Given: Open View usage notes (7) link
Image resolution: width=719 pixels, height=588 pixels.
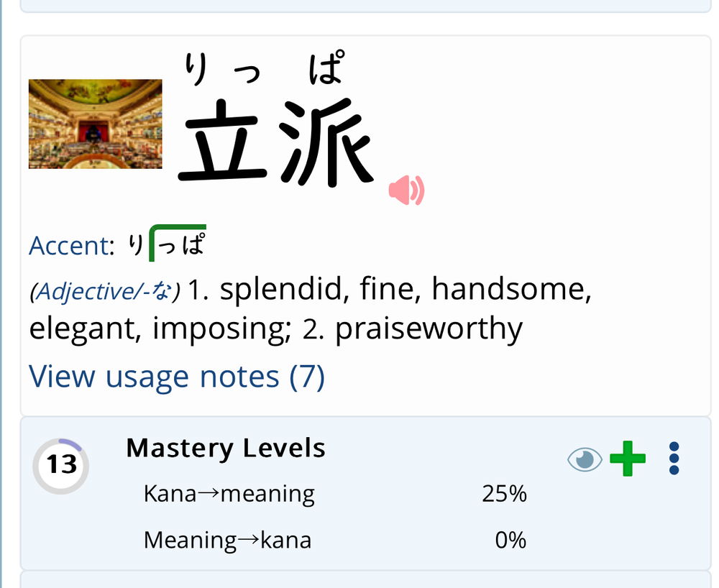Looking at the screenshot, I should pyautogui.click(x=177, y=377).
